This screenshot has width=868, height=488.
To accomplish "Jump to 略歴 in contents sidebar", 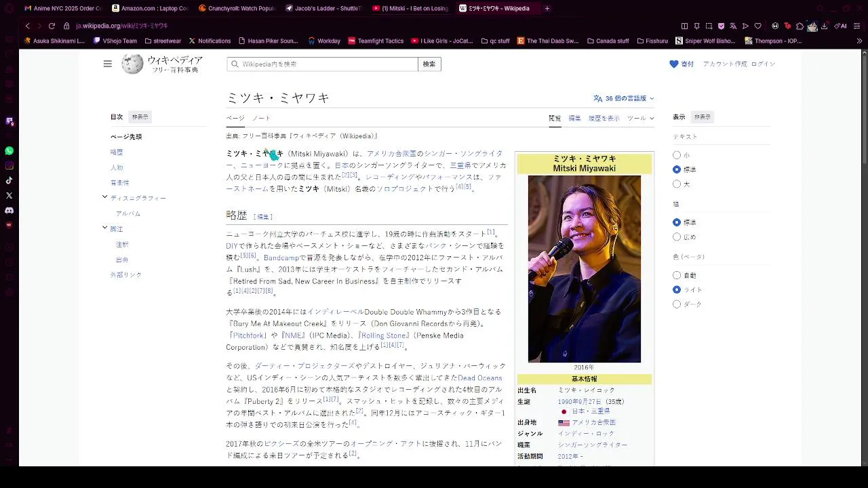I will click(x=117, y=152).
